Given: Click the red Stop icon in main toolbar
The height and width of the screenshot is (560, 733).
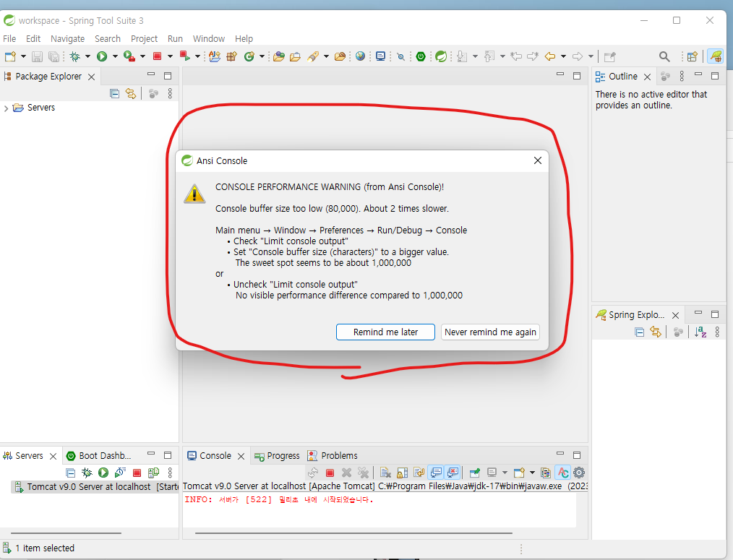Looking at the screenshot, I should point(157,56).
